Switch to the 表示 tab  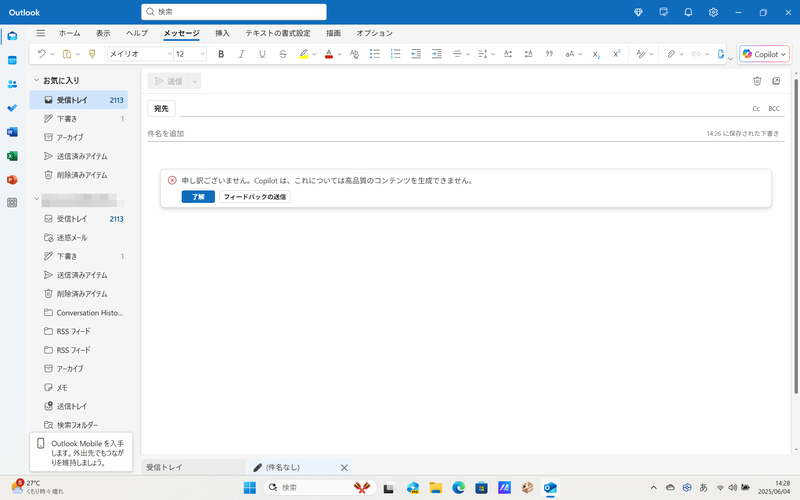(103, 33)
